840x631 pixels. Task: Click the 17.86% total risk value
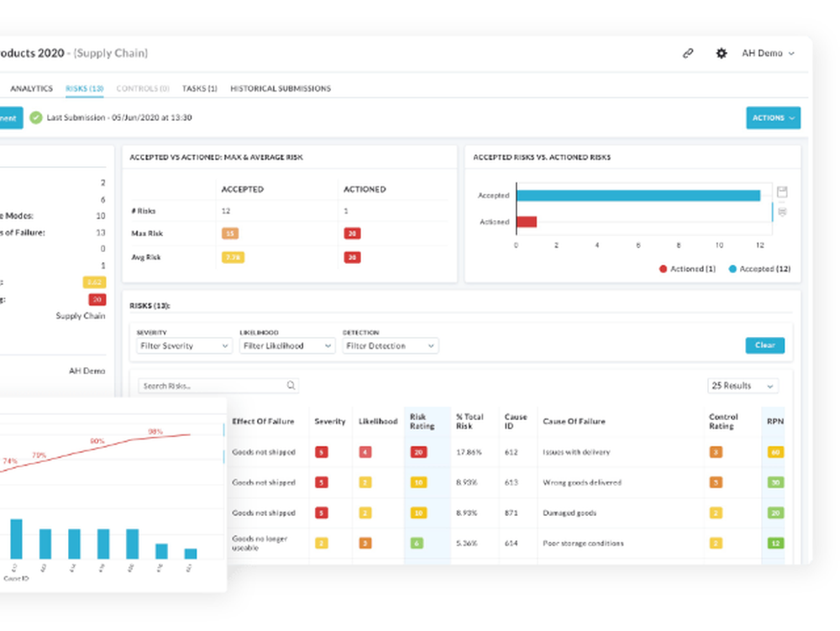[x=469, y=453]
